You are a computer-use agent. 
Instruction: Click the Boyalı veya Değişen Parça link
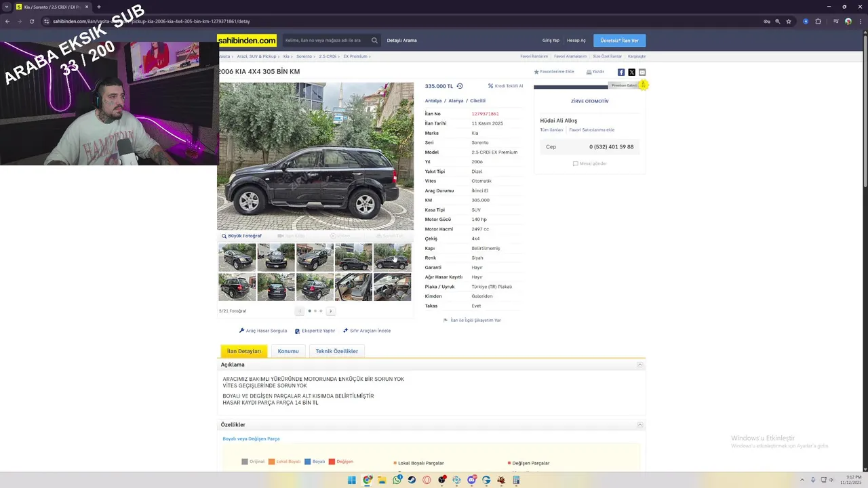251,439
